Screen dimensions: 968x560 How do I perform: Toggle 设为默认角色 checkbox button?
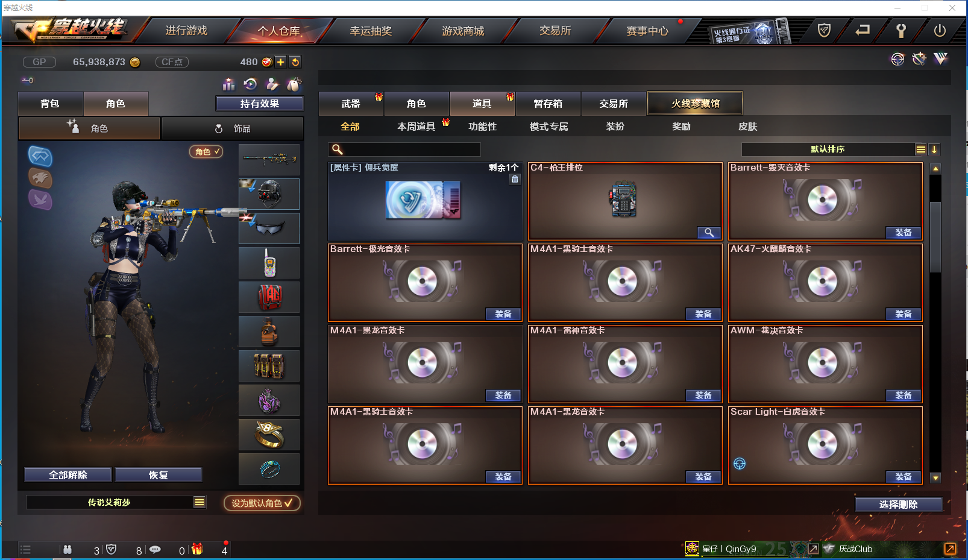coord(262,503)
